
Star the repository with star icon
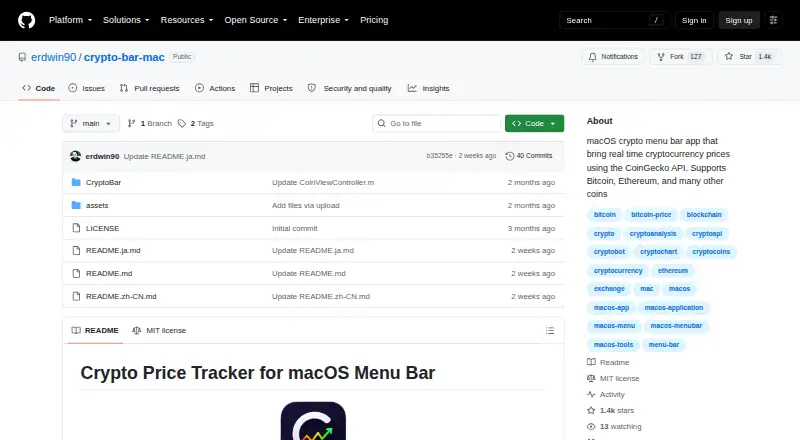pos(729,56)
